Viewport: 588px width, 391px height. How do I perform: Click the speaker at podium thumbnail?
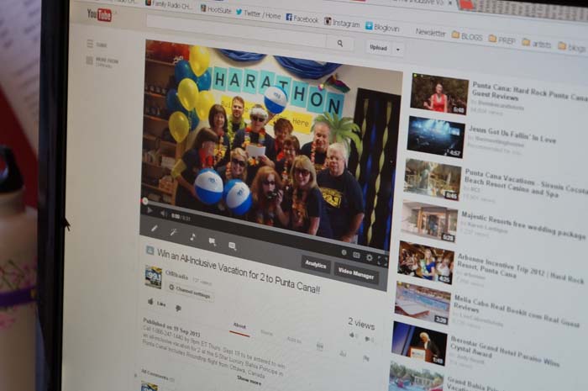tap(419, 343)
